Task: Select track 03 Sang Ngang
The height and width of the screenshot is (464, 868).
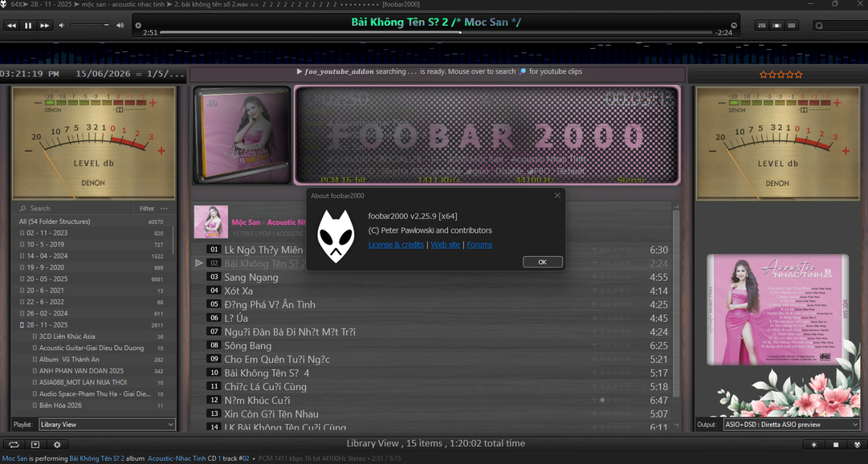Action: pyautogui.click(x=433, y=278)
